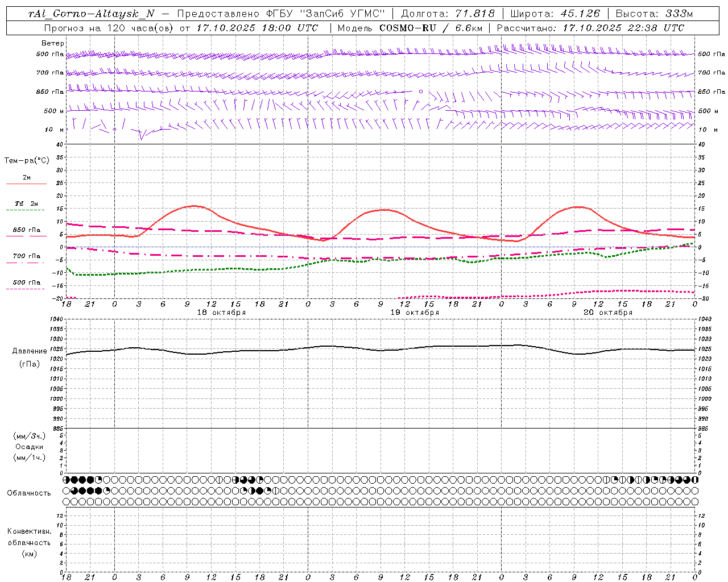Click the Осадки panel label

pyautogui.click(x=30, y=447)
